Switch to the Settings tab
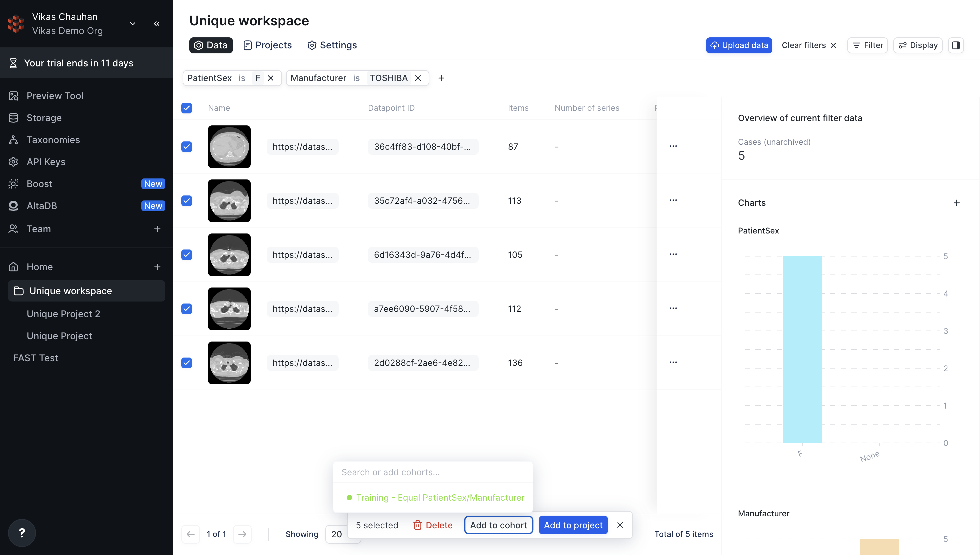 point(332,45)
